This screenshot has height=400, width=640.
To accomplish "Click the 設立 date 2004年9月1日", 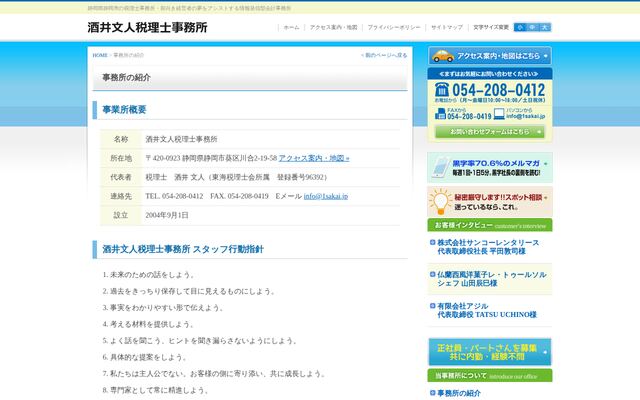I will [x=167, y=215].
